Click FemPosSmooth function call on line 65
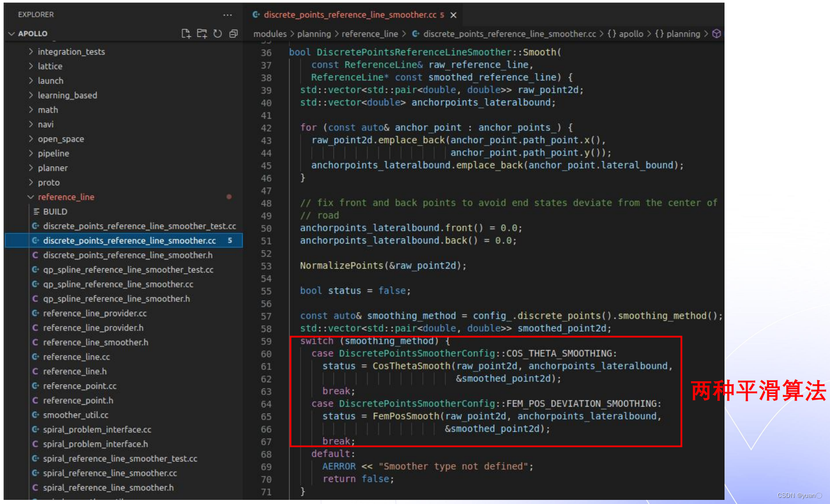 pyautogui.click(x=406, y=417)
